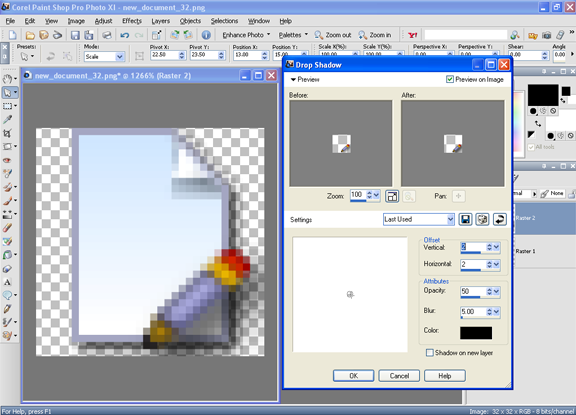
Task: Click the black foreground color swatch
Action: coord(543,95)
